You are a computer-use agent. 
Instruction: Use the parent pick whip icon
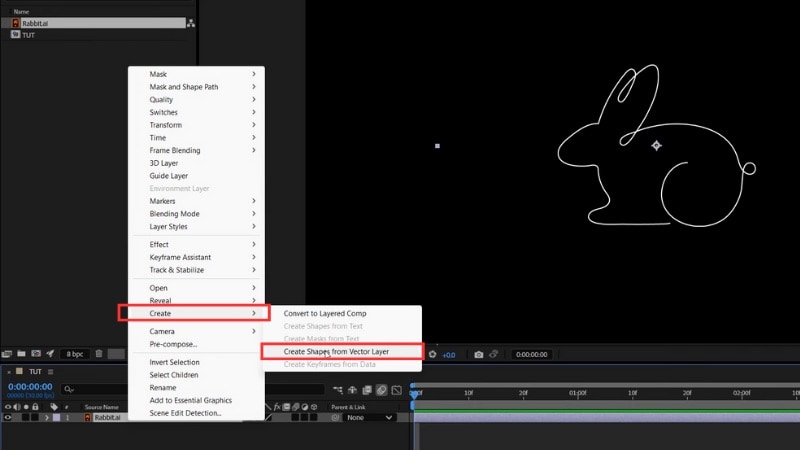coord(335,417)
